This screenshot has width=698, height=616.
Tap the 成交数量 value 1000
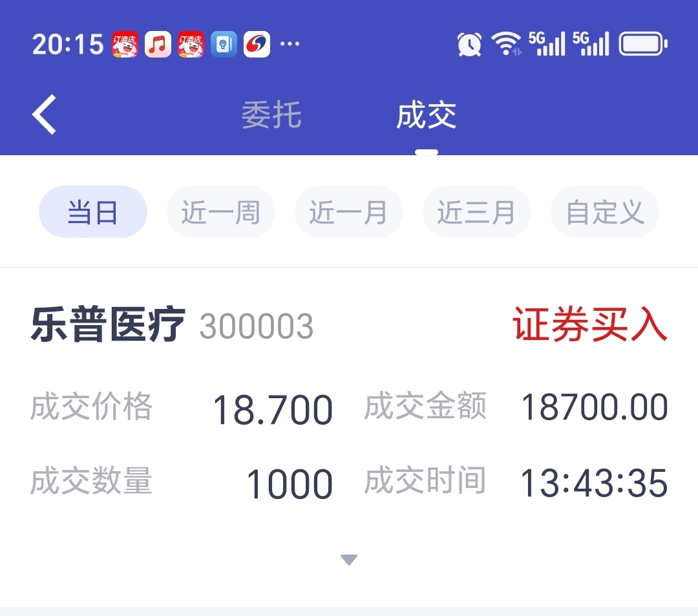290,483
